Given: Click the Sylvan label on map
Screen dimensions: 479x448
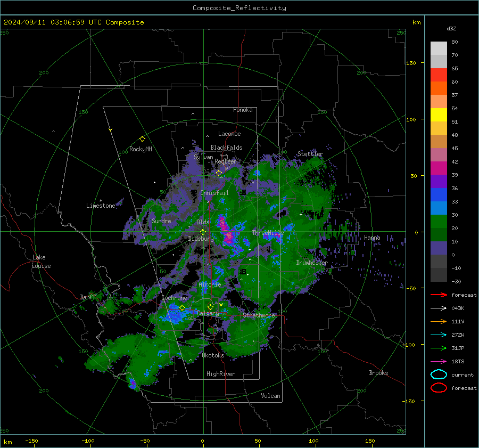Looking at the screenshot, I should pyautogui.click(x=203, y=157).
